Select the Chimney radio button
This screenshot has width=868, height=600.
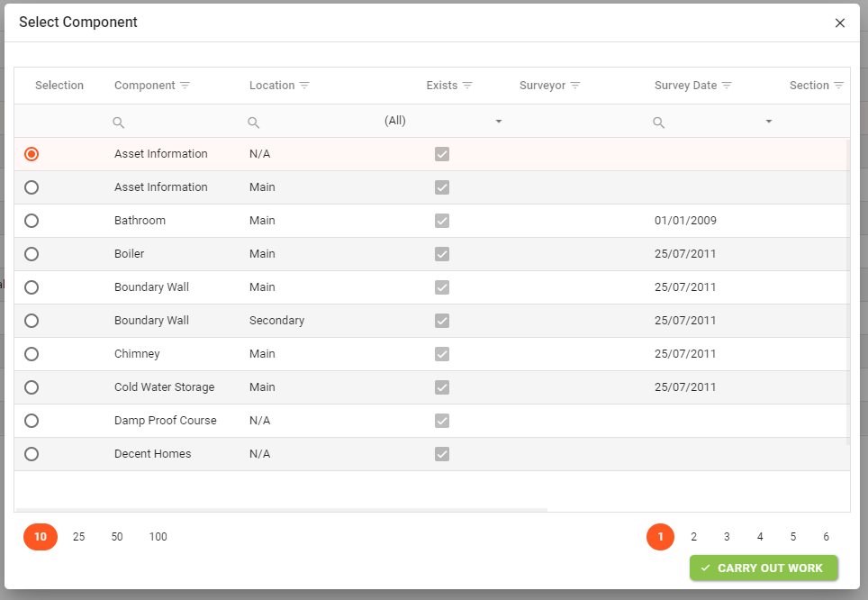(32, 354)
